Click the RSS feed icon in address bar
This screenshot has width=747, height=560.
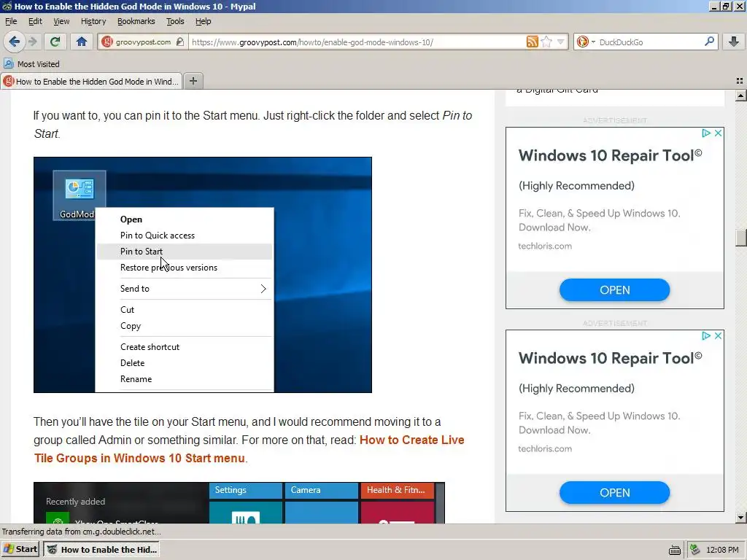(532, 42)
